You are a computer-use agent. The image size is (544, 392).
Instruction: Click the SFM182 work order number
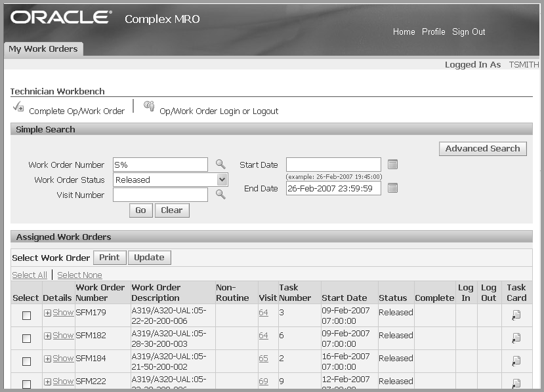click(x=91, y=335)
